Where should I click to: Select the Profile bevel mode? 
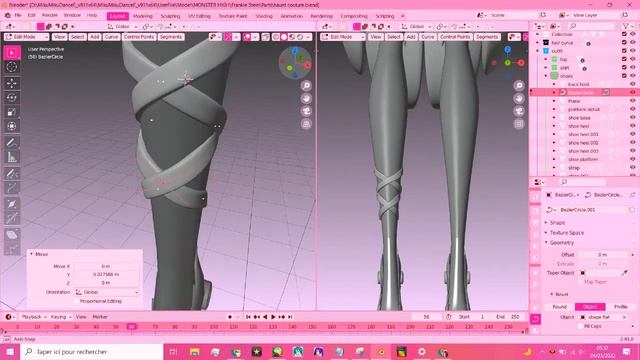pos(620,307)
